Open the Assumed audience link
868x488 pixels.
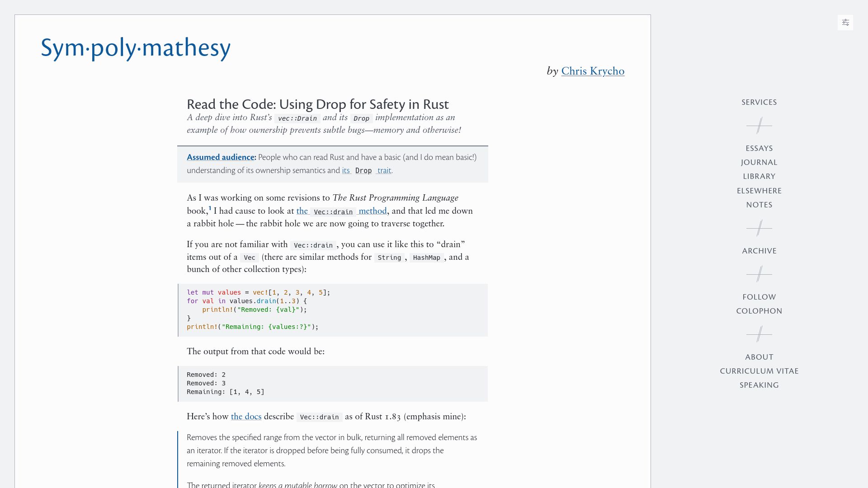point(221,157)
